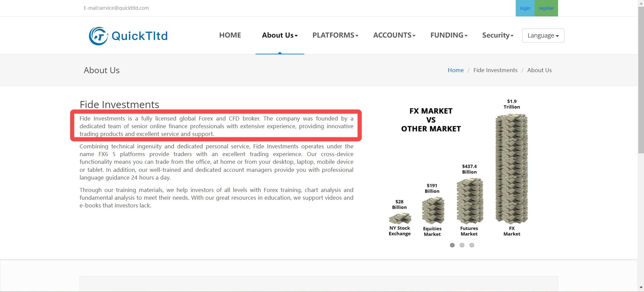Expand the FUNDING dropdown menu
Viewport: 644px width, 292px height.
tap(449, 35)
